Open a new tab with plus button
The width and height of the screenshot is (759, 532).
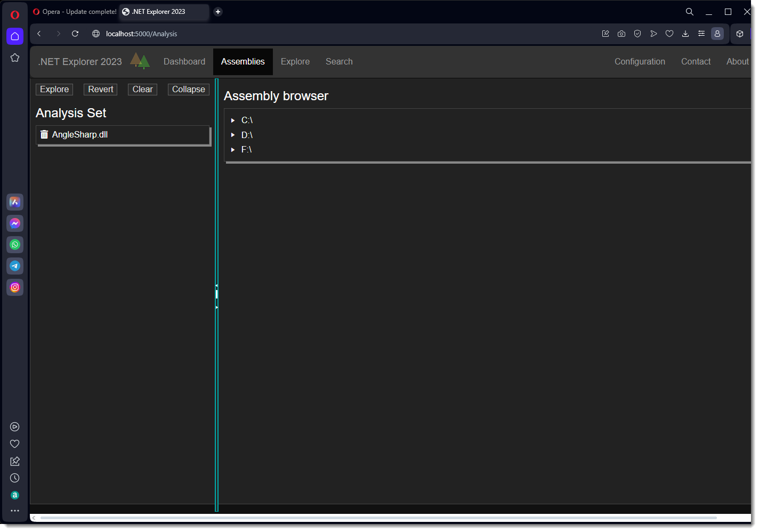(x=218, y=12)
